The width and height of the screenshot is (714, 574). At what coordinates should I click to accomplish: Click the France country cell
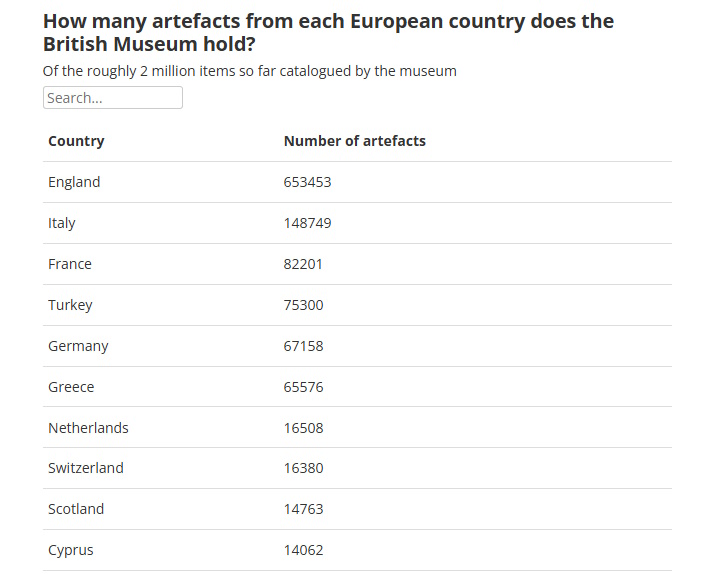point(70,264)
